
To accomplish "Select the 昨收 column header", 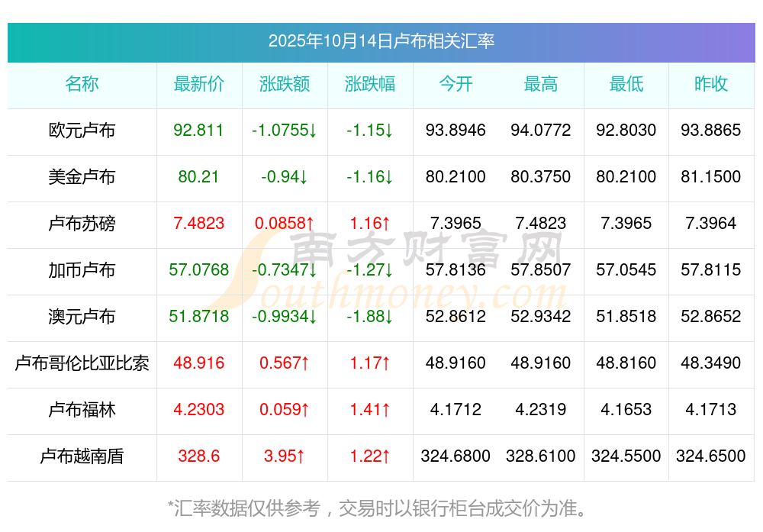I will pyautogui.click(x=711, y=84).
